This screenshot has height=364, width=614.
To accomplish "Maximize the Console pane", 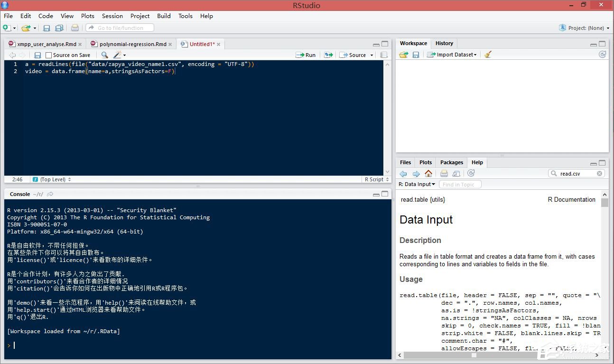I will point(385,194).
